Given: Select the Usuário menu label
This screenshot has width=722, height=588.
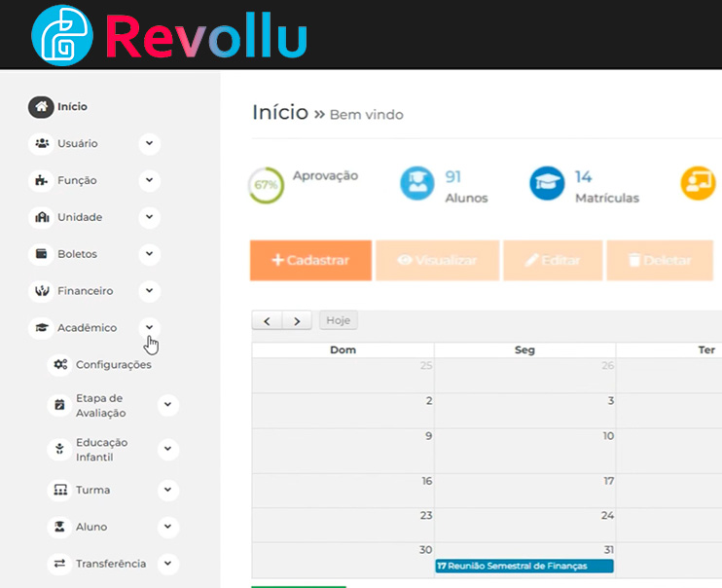Looking at the screenshot, I should [x=78, y=143].
